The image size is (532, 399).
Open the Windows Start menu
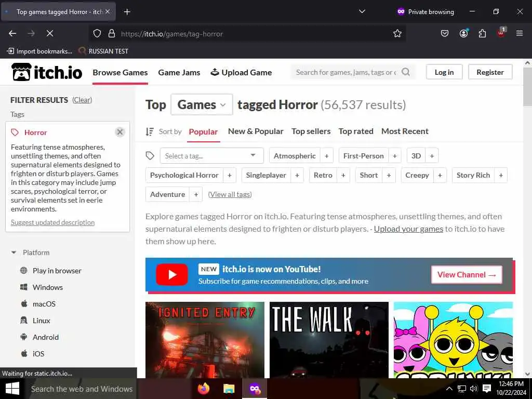[x=12, y=389]
